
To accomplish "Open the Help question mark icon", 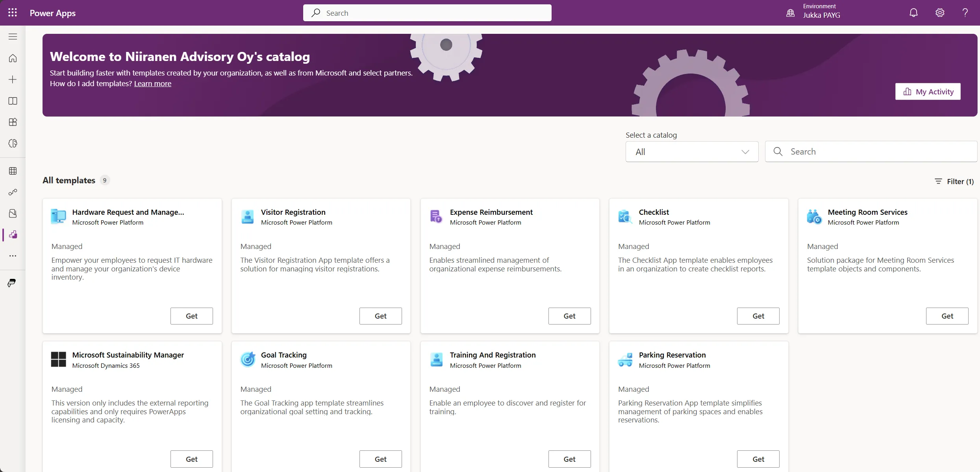I will coord(965,13).
